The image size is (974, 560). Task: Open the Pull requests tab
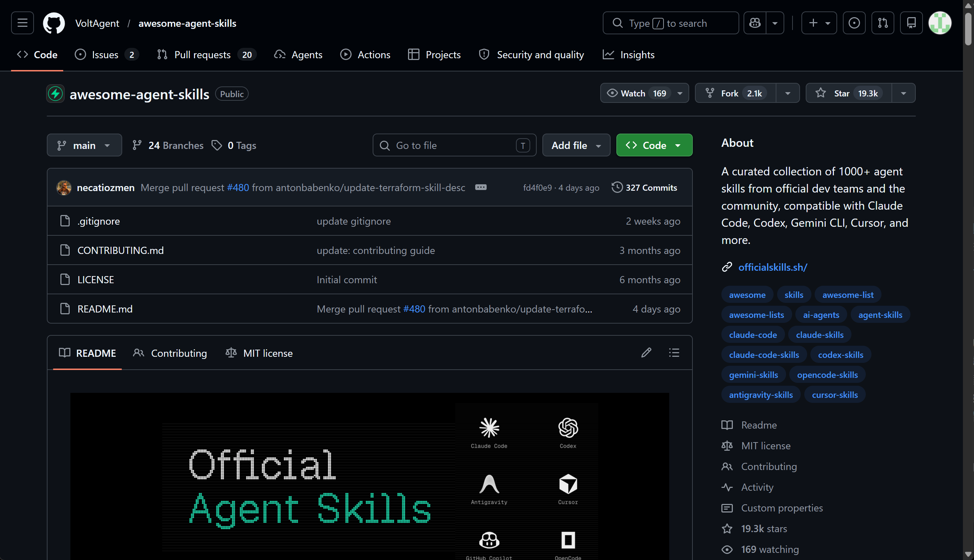207,55
